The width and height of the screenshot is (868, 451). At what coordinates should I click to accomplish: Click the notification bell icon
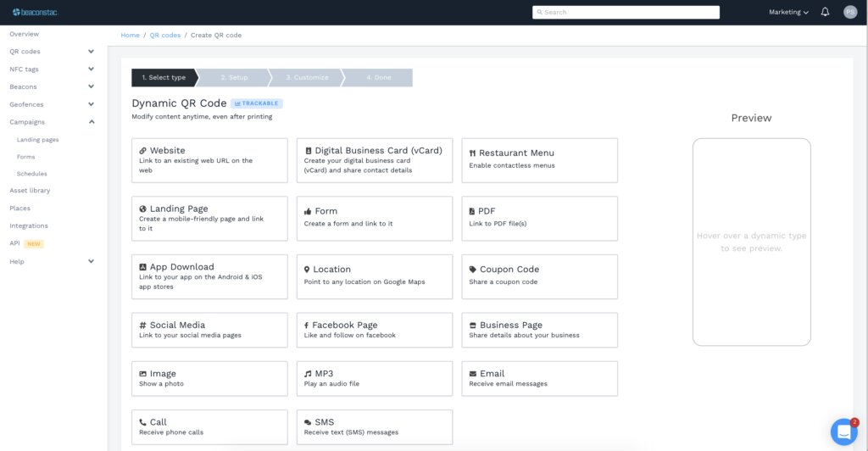click(x=825, y=12)
